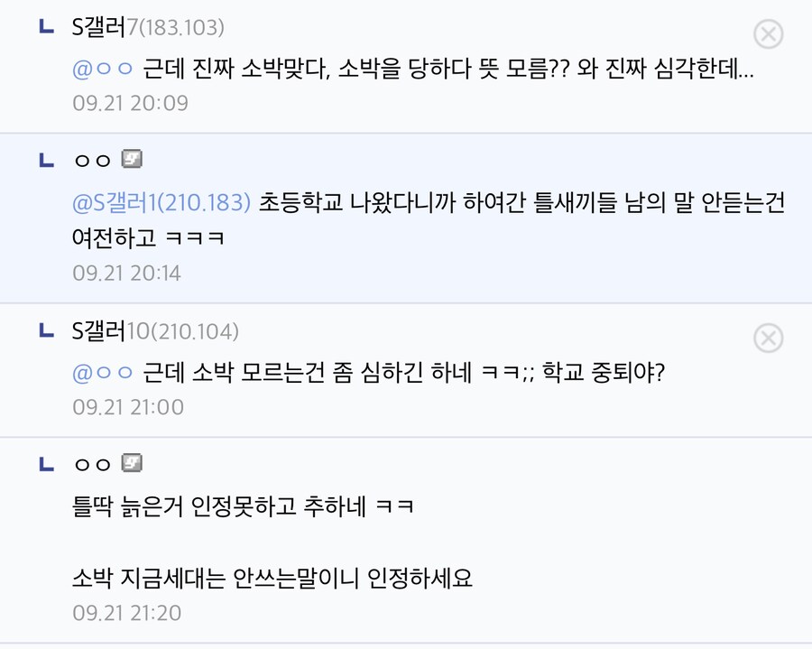Open the S갤러10(210.104) user nickname
812x649 pixels.
[x=155, y=332]
